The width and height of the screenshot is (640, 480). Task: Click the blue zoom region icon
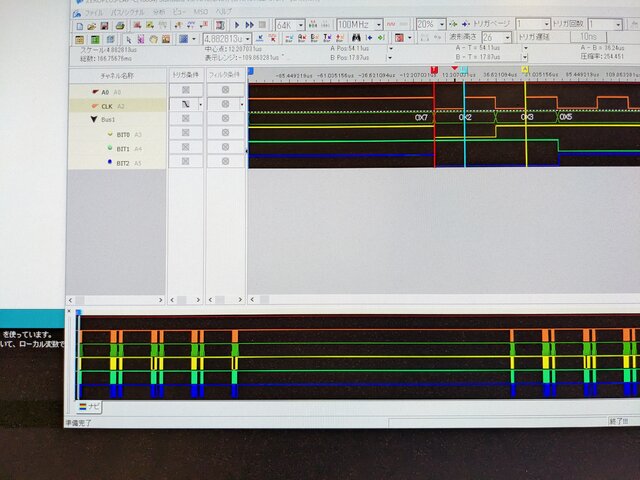tap(183, 39)
